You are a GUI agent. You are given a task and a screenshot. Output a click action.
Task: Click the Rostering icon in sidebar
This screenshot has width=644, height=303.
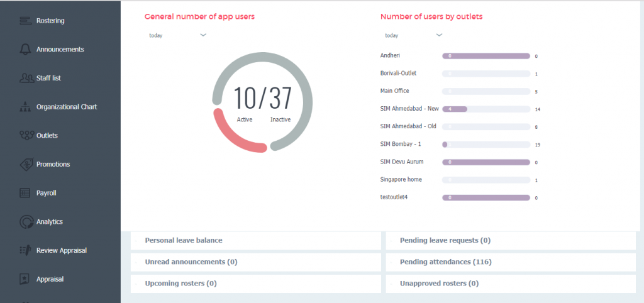[x=26, y=21]
